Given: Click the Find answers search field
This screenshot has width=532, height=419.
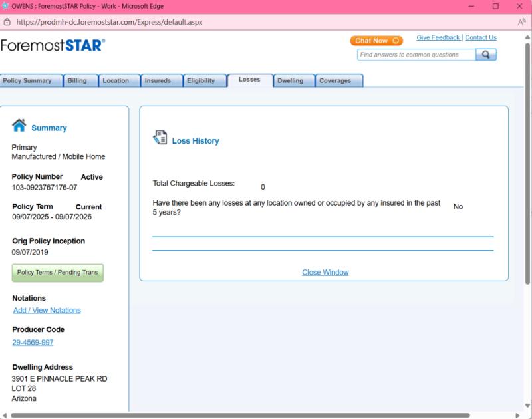Looking at the screenshot, I should pos(416,55).
